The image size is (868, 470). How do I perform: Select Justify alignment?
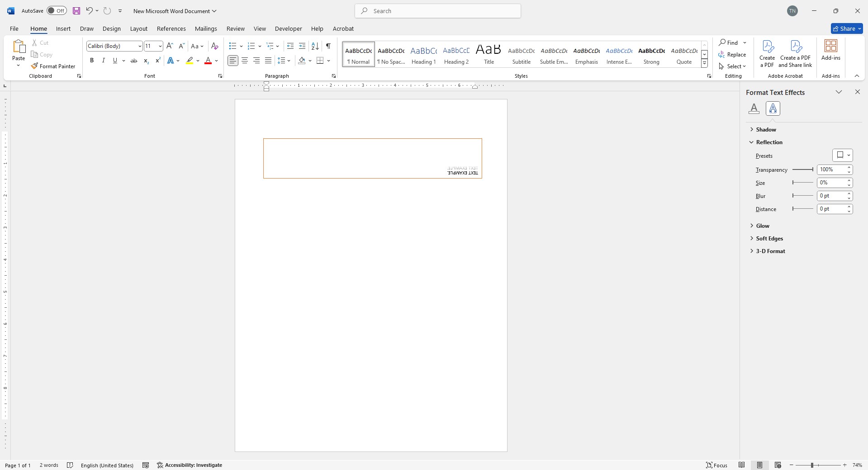pos(268,61)
